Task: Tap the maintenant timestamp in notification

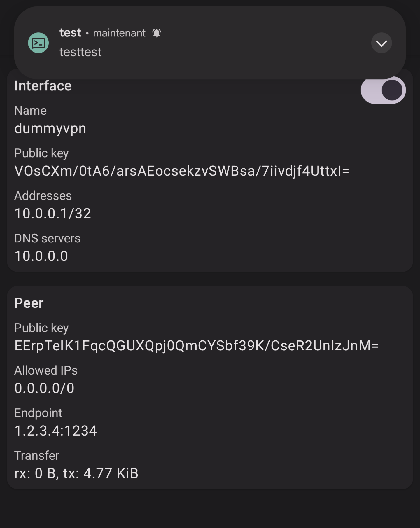Action: tap(119, 33)
